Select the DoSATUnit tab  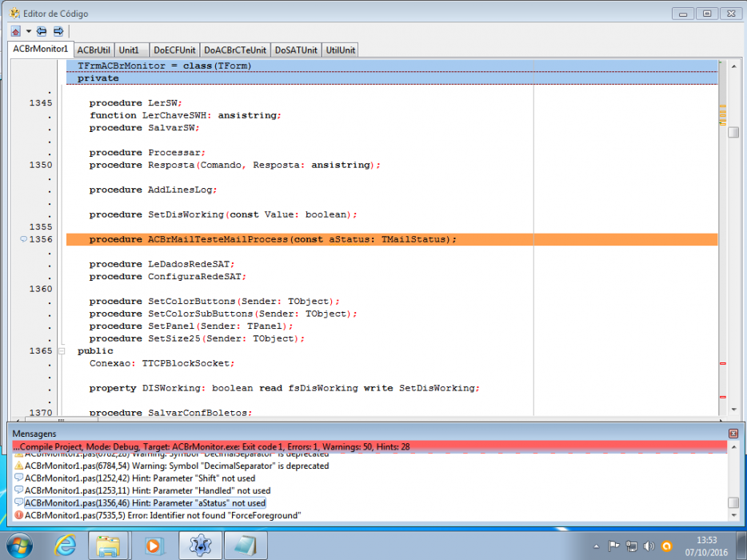296,50
